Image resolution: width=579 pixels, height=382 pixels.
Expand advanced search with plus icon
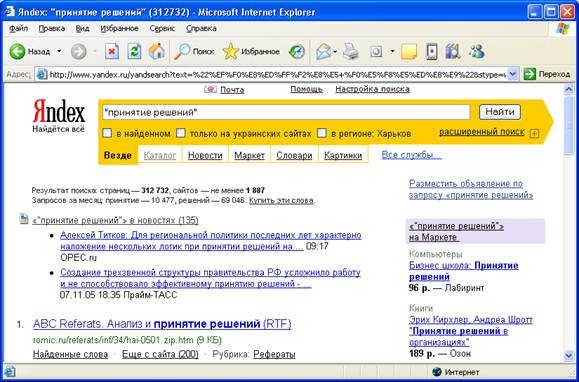click(x=534, y=134)
